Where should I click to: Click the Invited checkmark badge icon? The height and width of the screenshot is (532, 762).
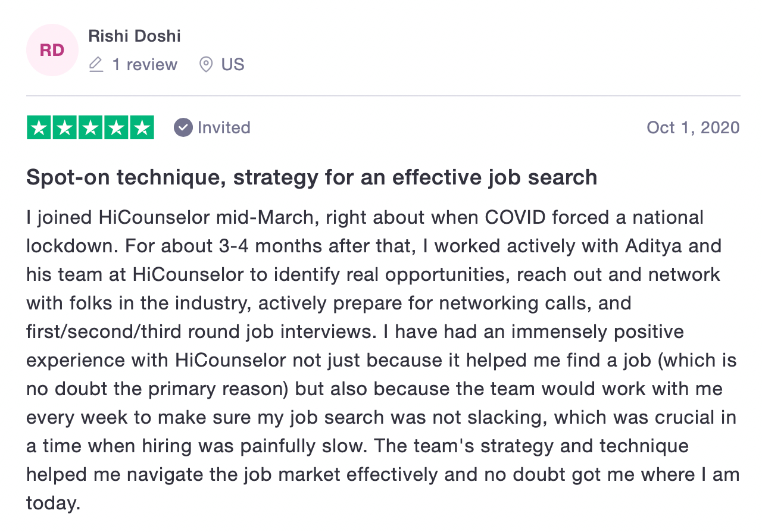point(183,127)
